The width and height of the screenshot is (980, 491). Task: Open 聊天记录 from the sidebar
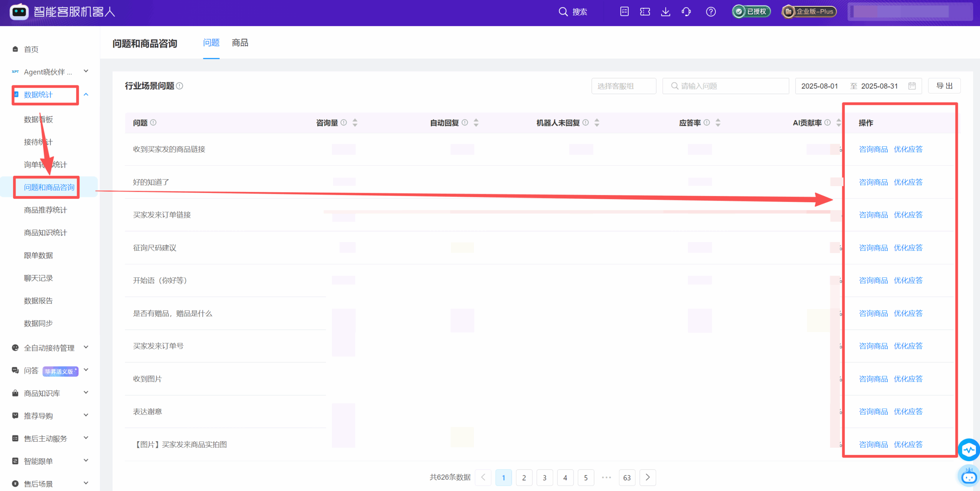point(38,278)
